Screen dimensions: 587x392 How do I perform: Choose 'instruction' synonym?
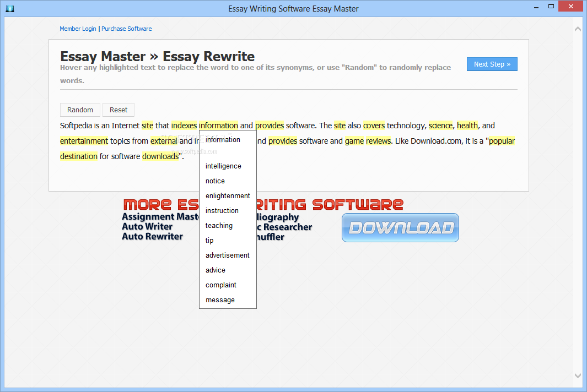point(222,210)
